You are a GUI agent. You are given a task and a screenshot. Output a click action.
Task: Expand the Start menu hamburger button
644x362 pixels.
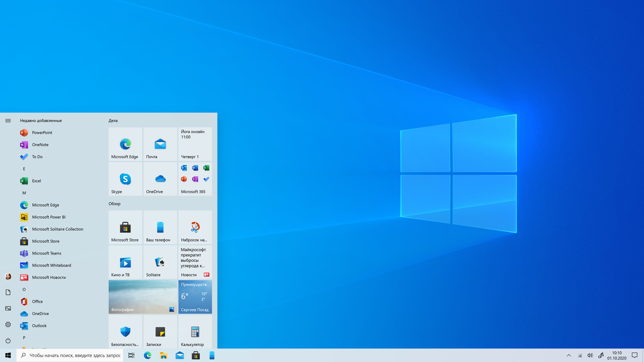pyautogui.click(x=8, y=121)
